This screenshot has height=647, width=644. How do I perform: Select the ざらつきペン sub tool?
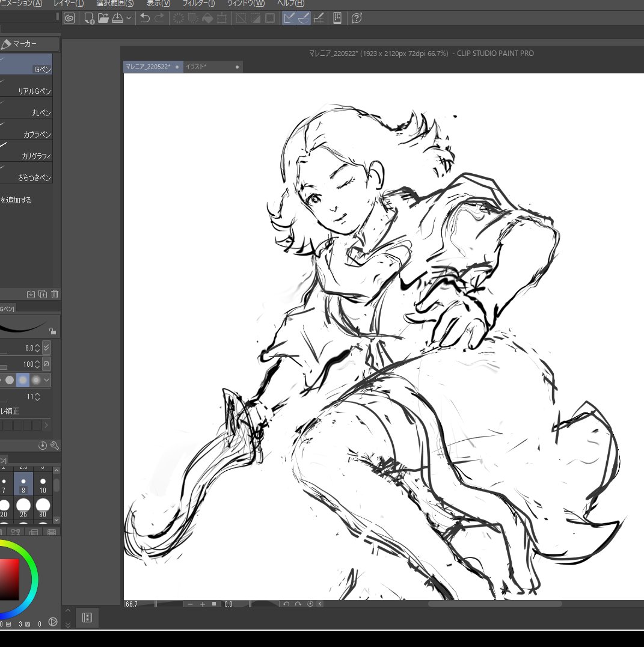point(26,173)
